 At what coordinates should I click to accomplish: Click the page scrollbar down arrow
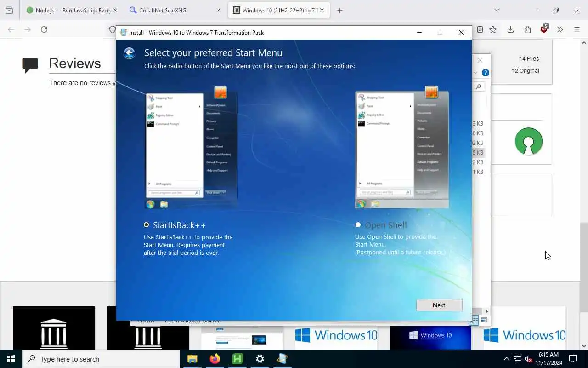click(584, 346)
